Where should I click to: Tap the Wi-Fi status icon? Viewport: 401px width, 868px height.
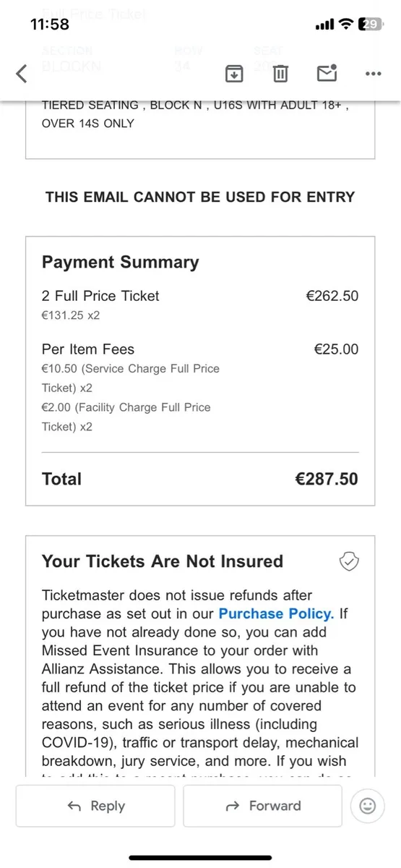click(345, 24)
